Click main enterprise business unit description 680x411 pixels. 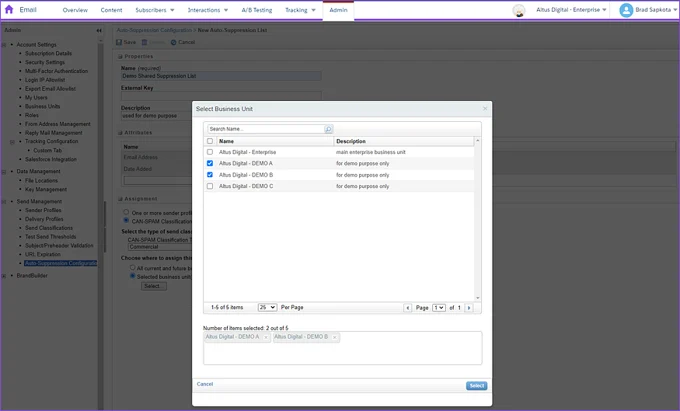click(371, 152)
